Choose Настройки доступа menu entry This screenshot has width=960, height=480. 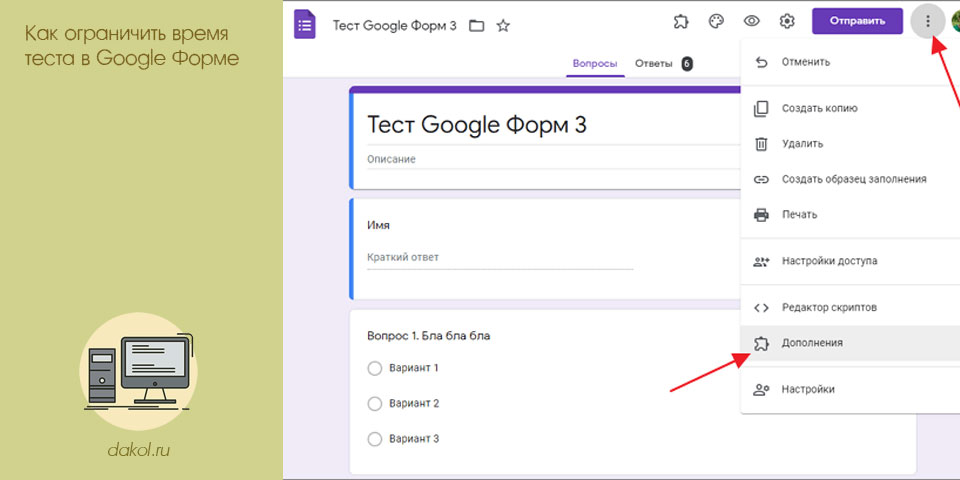point(850,261)
